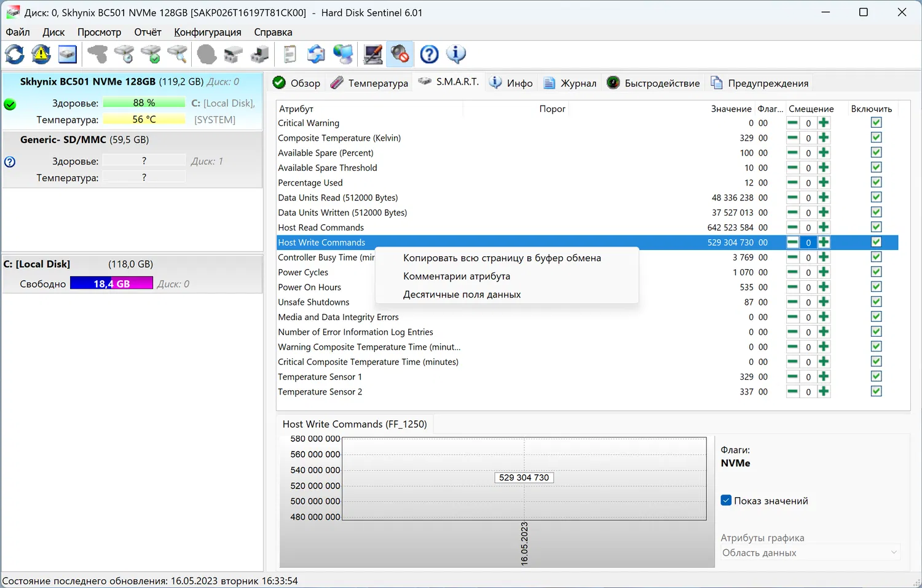Open the Конфигурация menu
Image resolution: width=922 pixels, height=588 pixels.
(208, 32)
